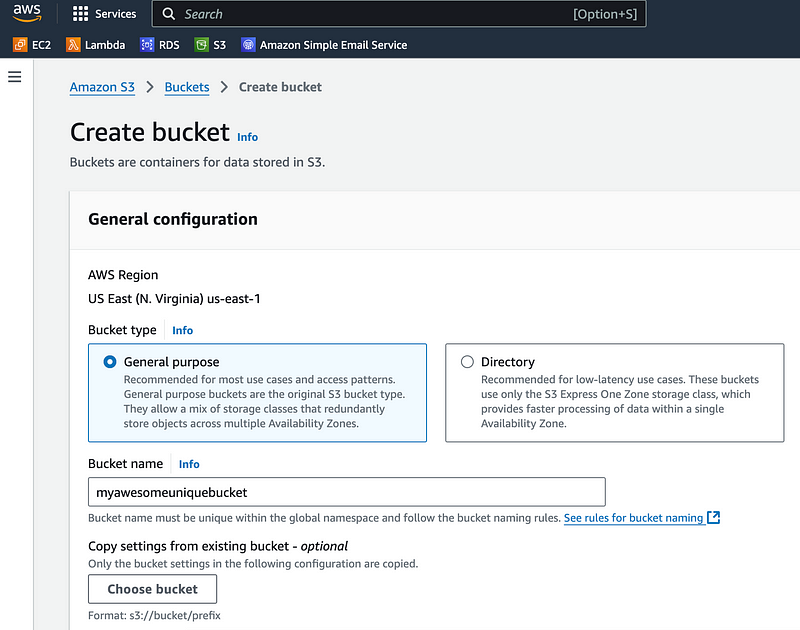Click the AWS logo home icon

(27, 13)
